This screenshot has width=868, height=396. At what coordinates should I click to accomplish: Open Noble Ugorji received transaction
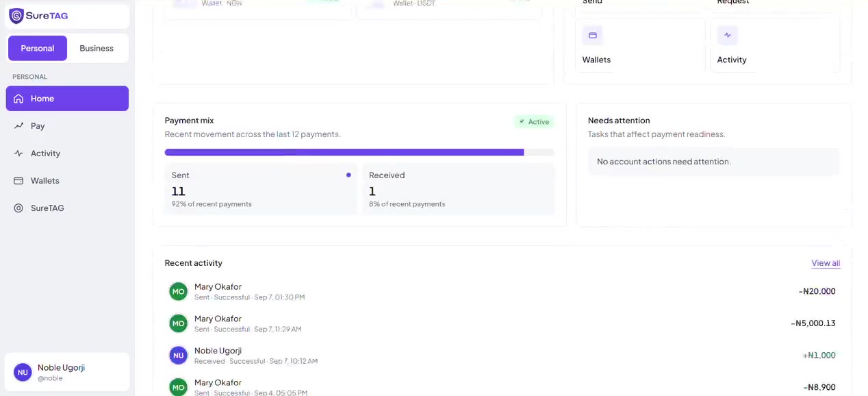point(502,355)
